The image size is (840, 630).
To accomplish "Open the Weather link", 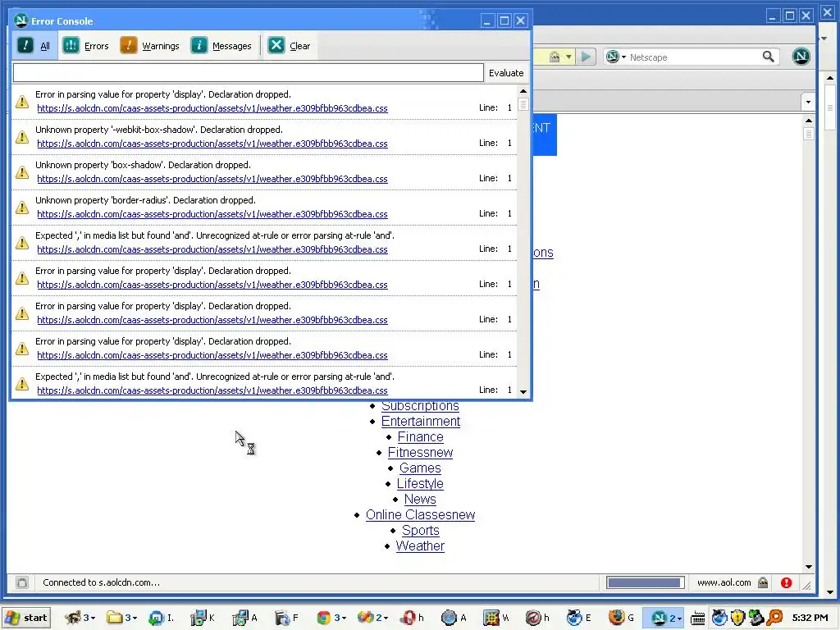I will pos(420,546).
